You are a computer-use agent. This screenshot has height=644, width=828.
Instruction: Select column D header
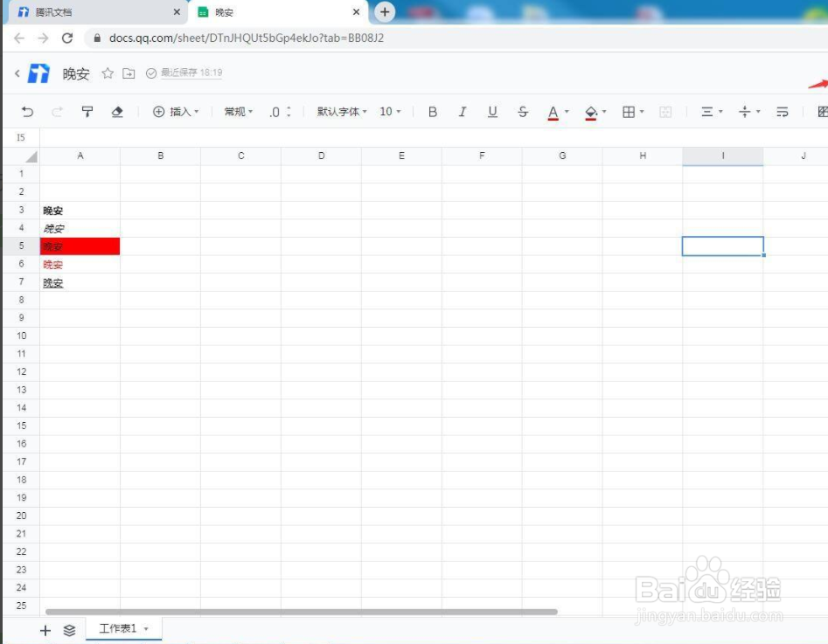tap(321, 156)
